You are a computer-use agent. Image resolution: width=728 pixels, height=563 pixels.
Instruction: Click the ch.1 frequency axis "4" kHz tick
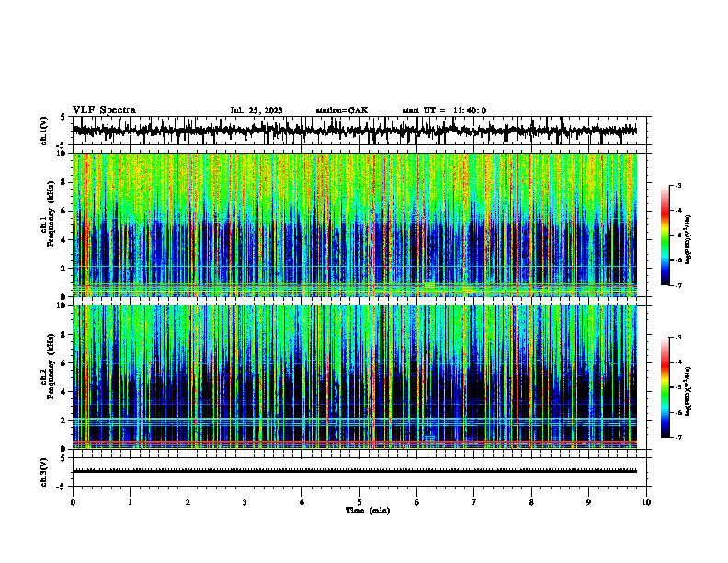pyautogui.click(x=64, y=240)
